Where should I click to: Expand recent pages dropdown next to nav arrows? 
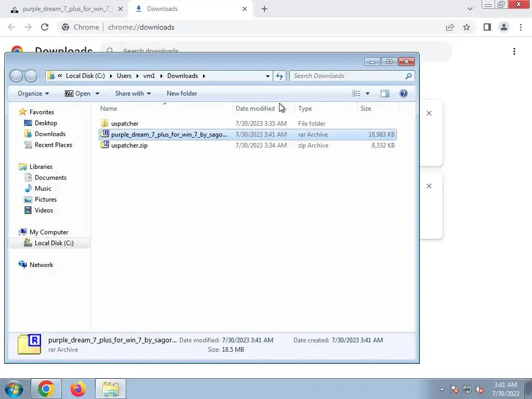pos(41,76)
